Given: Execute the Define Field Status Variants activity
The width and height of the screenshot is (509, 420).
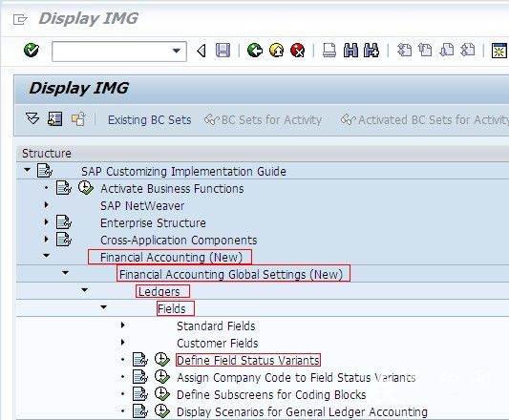Looking at the screenshot, I should pos(162,360).
